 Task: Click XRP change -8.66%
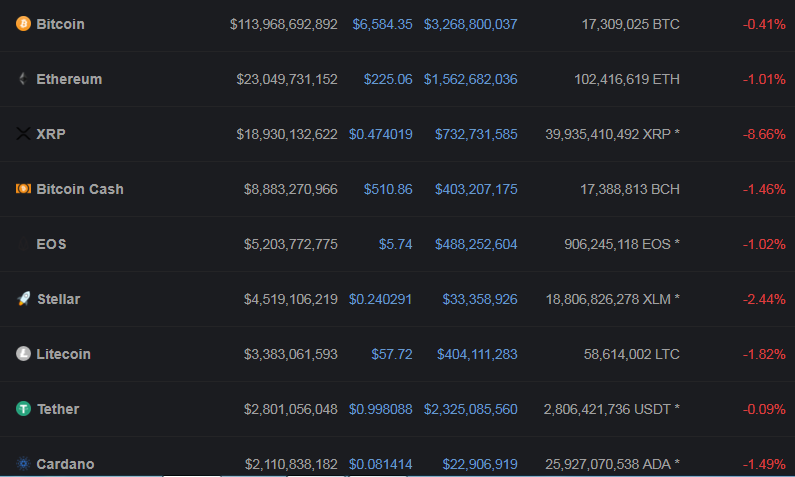point(764,134)
